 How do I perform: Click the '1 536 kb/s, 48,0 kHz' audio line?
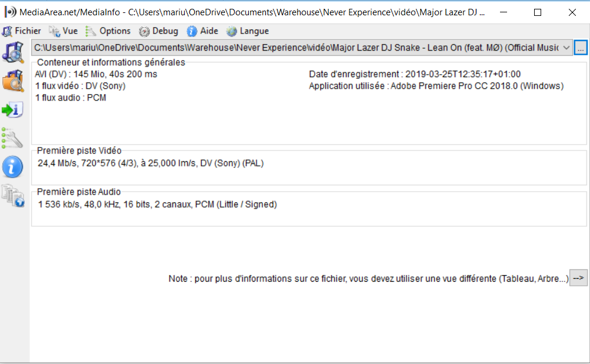point(157,205)
